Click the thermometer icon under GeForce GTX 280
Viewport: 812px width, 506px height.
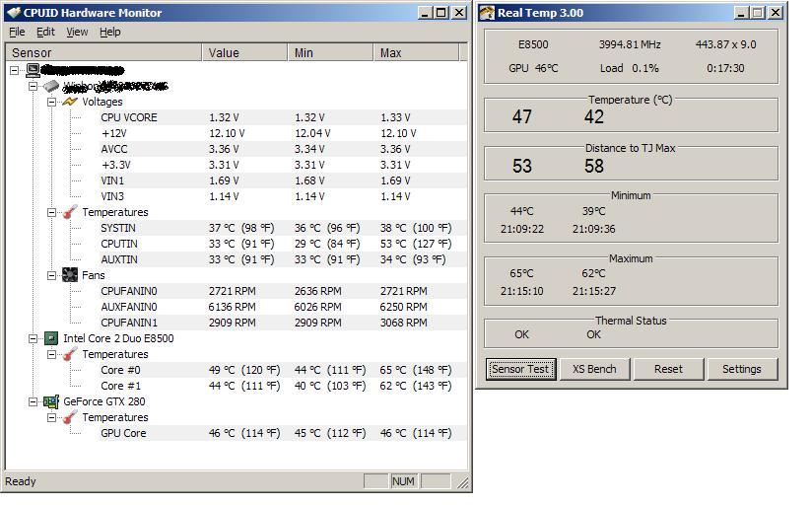[70, 417]
